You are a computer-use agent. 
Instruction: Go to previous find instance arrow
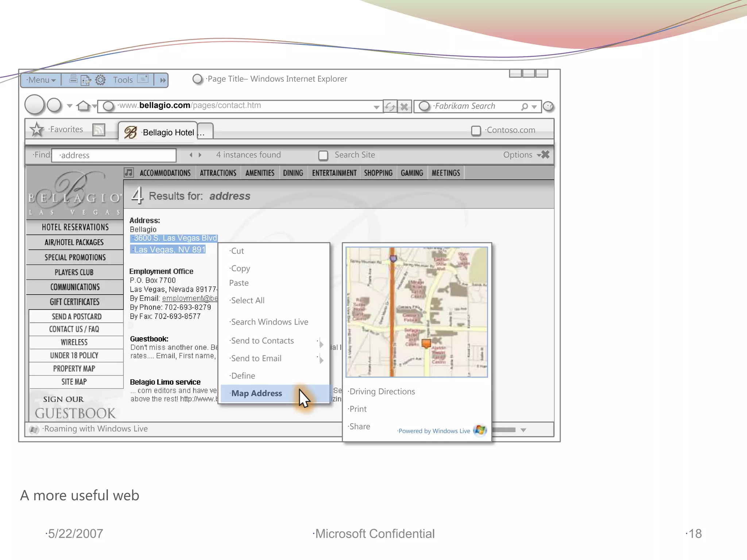pos(191,155)
